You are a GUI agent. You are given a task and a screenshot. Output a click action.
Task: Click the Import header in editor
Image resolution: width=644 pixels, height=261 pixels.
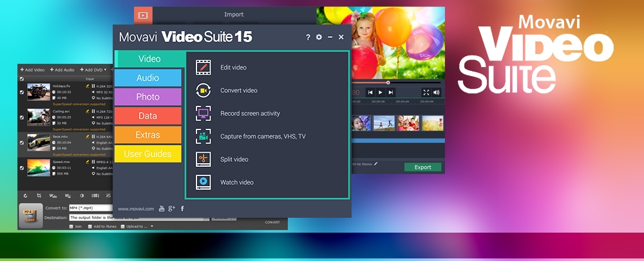coord(234,14)
